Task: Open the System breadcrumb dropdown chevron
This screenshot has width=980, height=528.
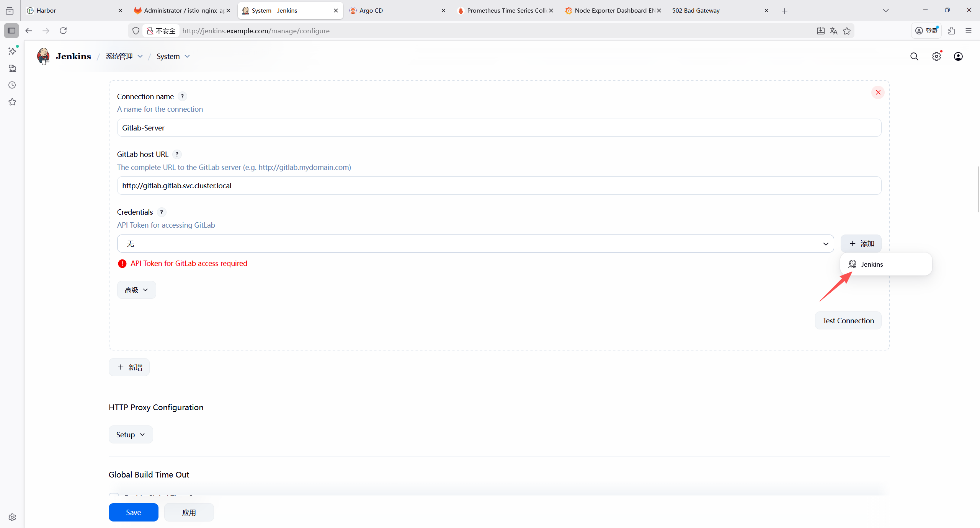Action: (187, 56)
